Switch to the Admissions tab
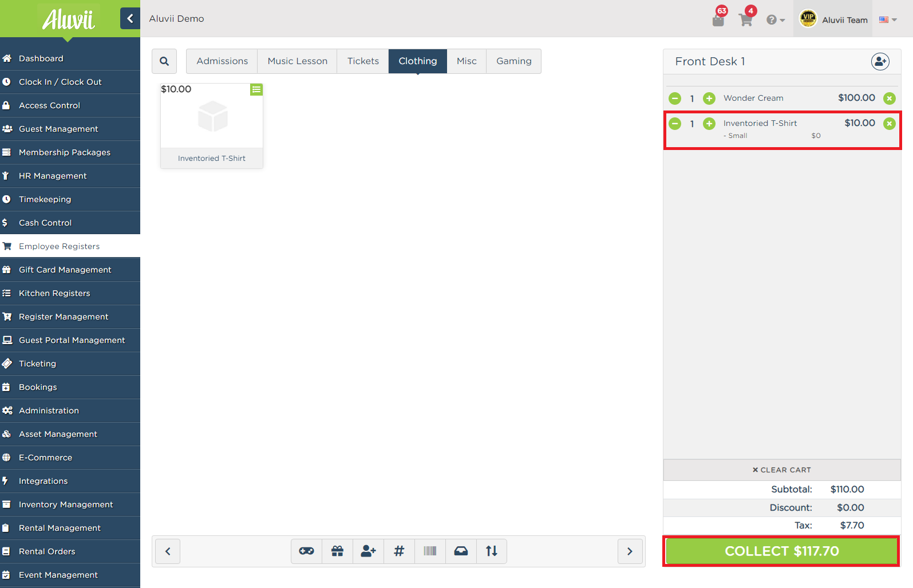This screenshot has height=588, width=913. (x=222, y=61)
